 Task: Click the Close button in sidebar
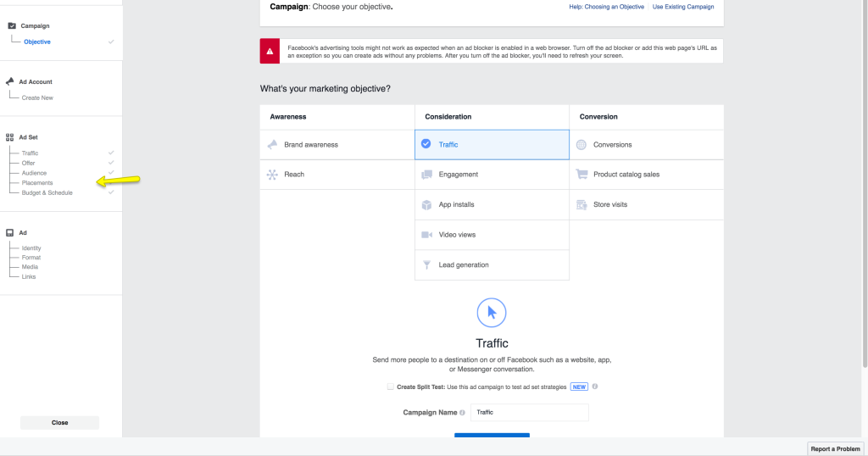60,423
